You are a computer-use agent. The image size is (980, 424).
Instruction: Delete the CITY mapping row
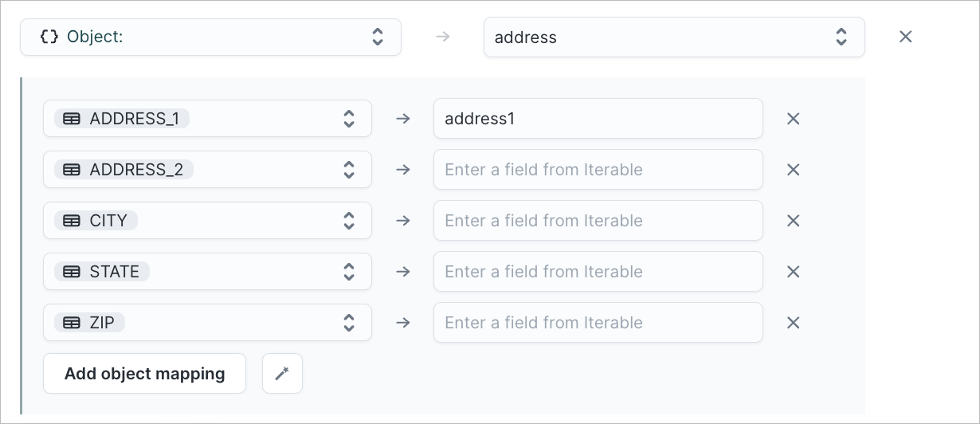(x=793, y=221)
